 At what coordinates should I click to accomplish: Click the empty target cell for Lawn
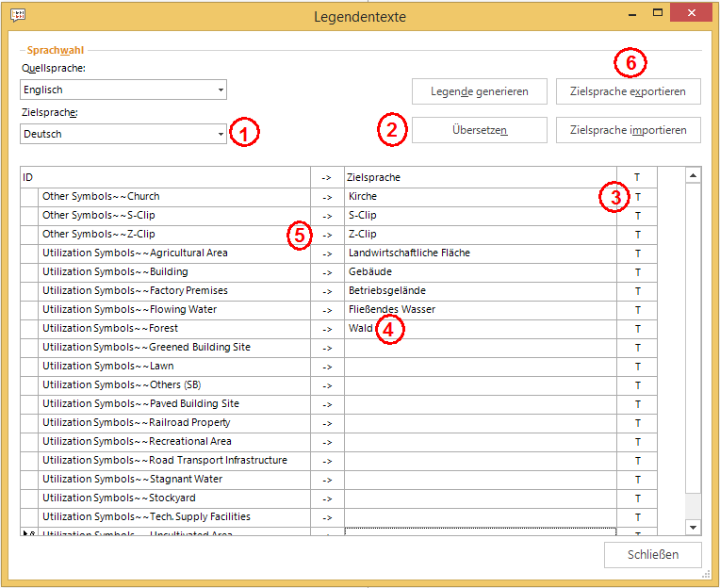[480, 367]
